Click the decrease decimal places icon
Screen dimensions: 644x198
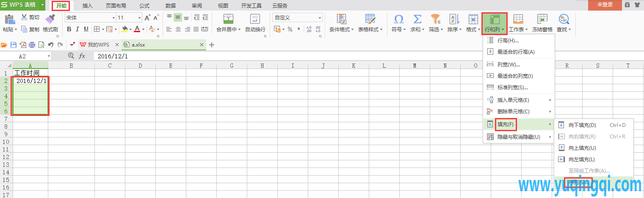pyautogui.click(x=318, y=29)
